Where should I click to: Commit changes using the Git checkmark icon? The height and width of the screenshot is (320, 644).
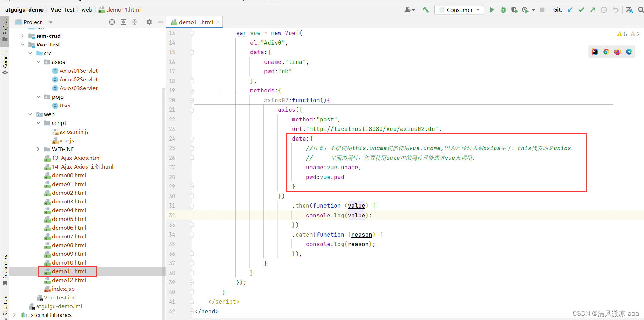pyautogui.click(x=581, y=10)
